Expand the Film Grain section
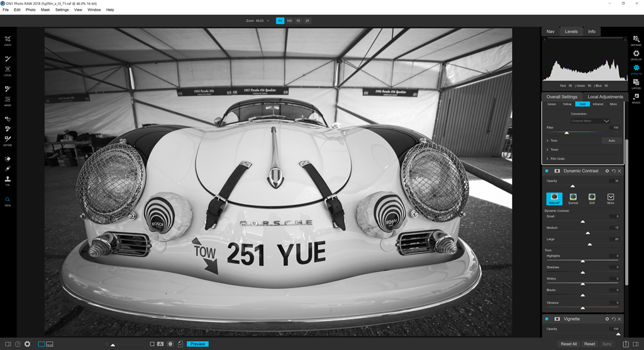 557,159
